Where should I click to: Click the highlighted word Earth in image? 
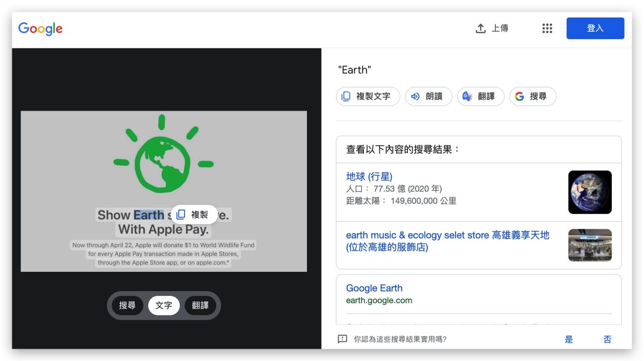(x=149, y=215)
